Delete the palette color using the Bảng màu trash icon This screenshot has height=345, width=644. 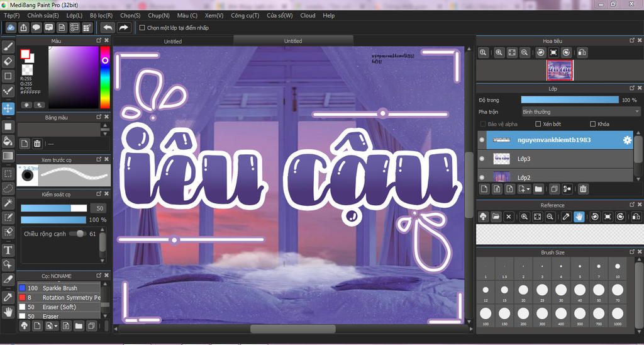pyautogui.click(x=37, y=144)
